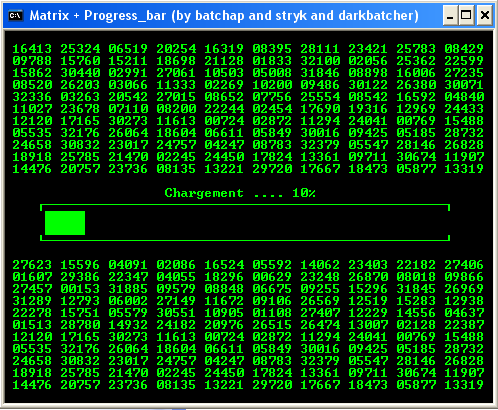Click on the number 22387
The height and width of the screenshot is (410, 498).
pos(464,325)
